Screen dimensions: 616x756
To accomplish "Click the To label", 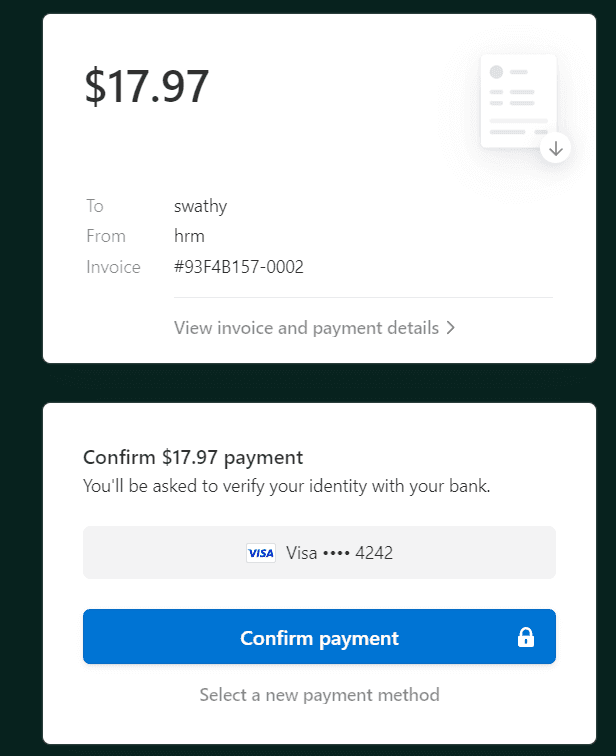I will tap(95, 206).
